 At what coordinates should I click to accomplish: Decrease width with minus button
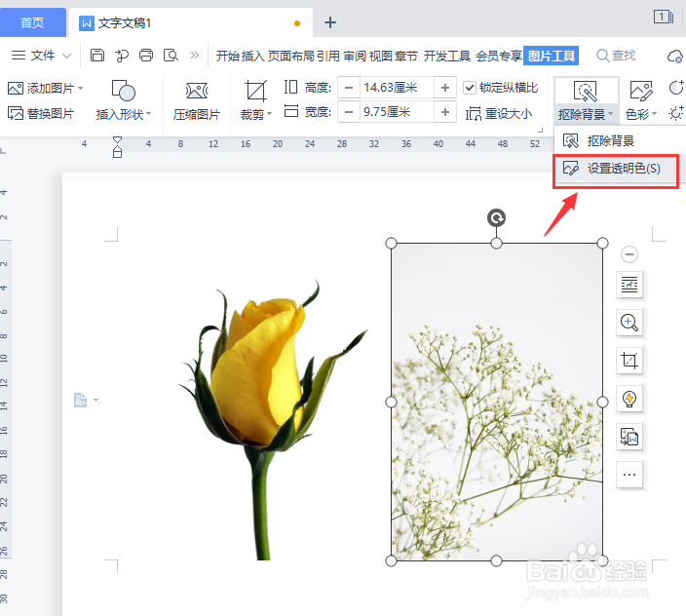click(x=349, y=112)
